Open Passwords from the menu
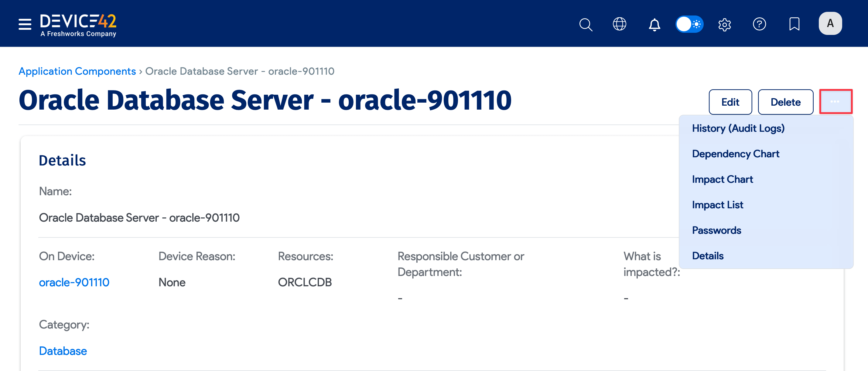 coord(716,230)
